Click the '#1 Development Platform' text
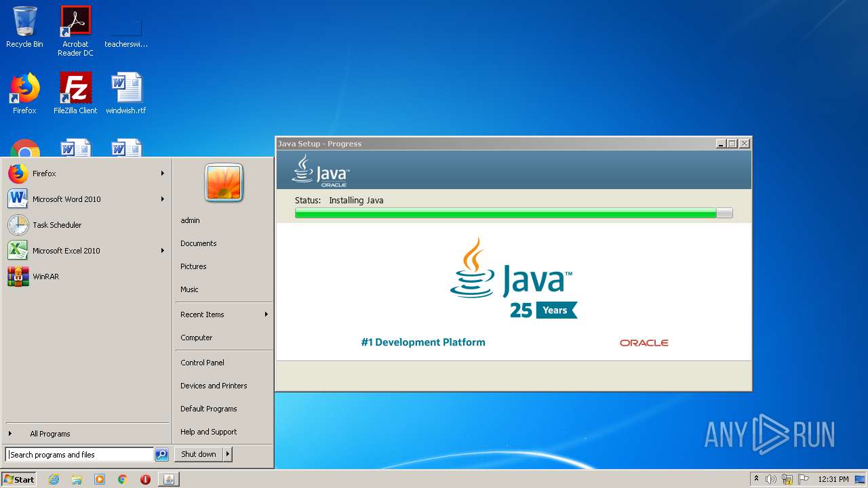Viewport: 868px width, 488px height. [423, 342]
